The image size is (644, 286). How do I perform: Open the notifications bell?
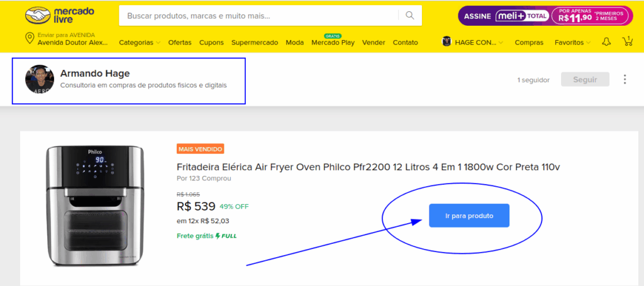point(606,42)
